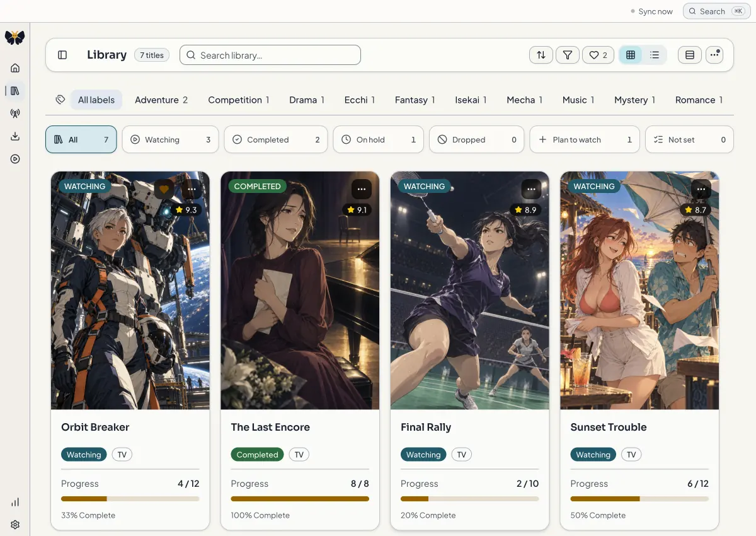Open the Library sidebar icon
This screenshot has height=536, width=756.
[15, 91]
